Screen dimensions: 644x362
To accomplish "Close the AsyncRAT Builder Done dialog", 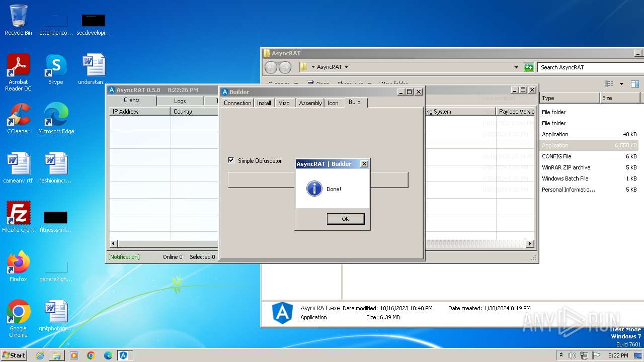I will tap(364, 164).
